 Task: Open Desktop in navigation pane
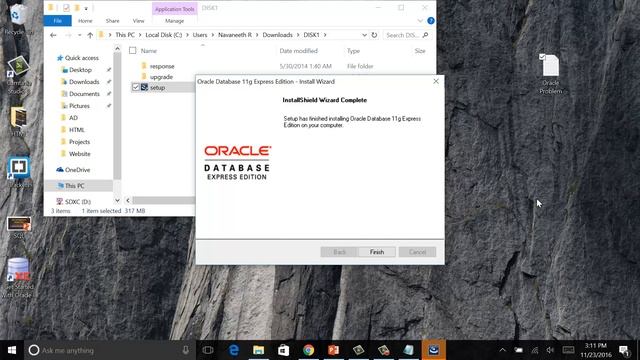80,70
